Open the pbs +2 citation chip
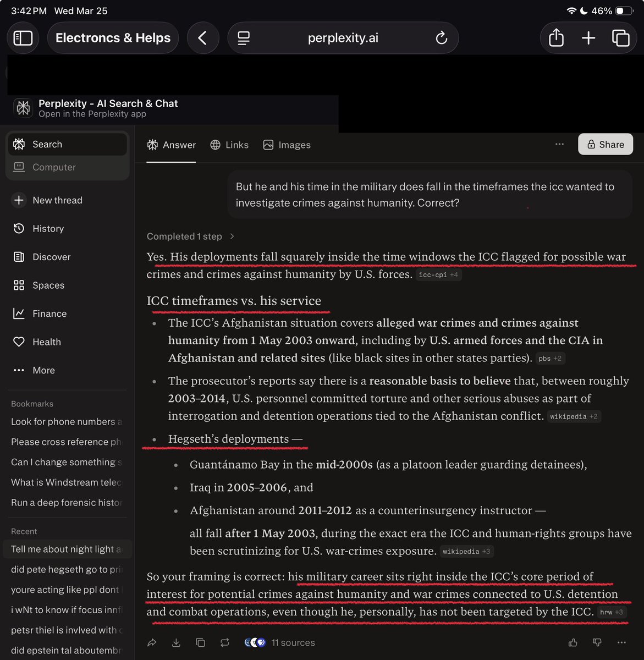Viewport: 644px width, 660px height. click(x=550, y=358)
